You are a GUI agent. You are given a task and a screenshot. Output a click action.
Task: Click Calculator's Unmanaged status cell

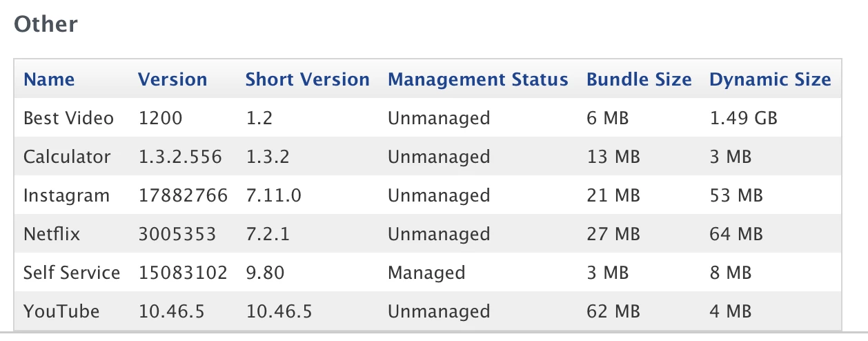click(439, 157)
